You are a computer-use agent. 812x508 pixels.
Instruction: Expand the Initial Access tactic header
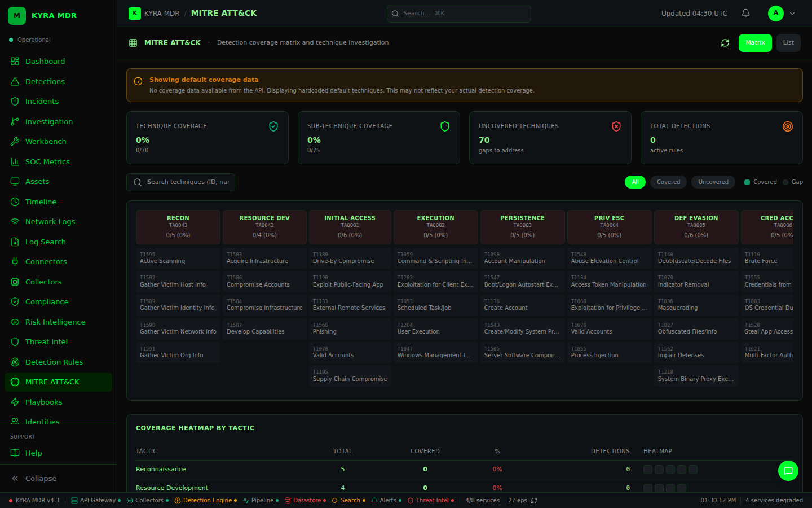point(350,226)
